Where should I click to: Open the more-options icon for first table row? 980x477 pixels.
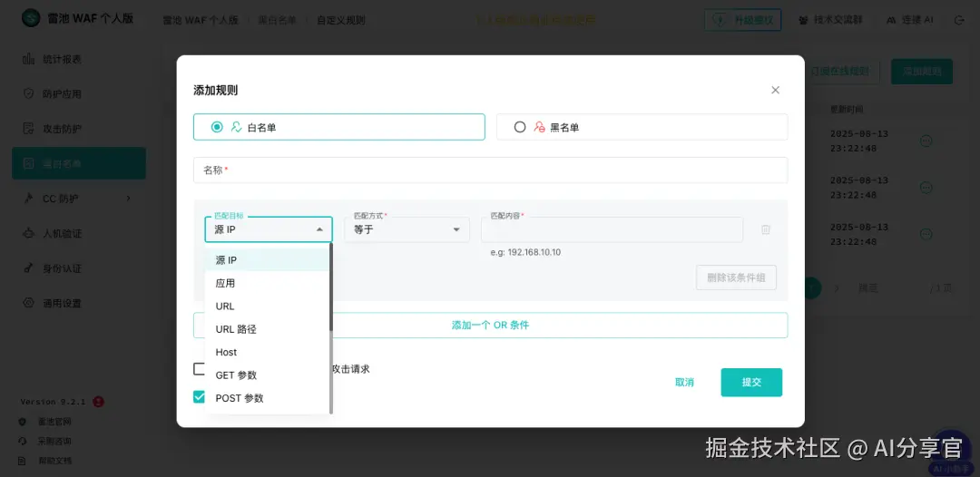pos(926,141)
